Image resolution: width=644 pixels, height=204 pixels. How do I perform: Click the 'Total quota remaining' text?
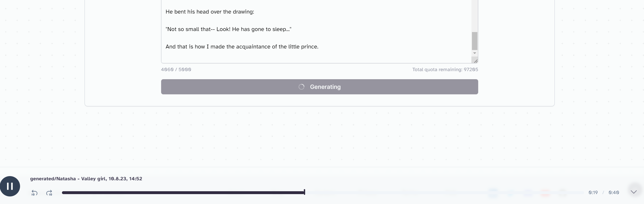tap(445, 70)
